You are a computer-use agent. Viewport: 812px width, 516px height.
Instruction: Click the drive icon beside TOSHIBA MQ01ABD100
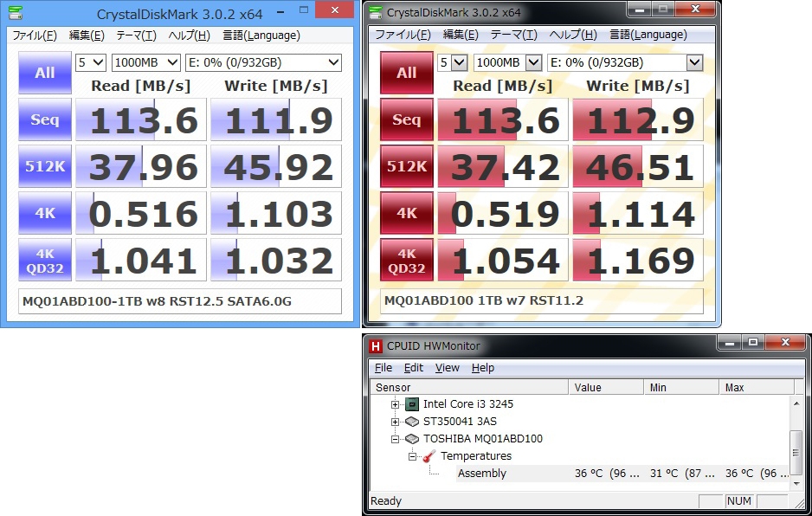[412, 439]
